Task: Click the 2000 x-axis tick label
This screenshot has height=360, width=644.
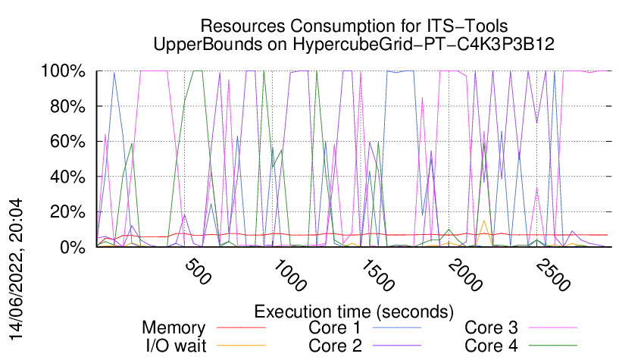Action: [465, 275]
